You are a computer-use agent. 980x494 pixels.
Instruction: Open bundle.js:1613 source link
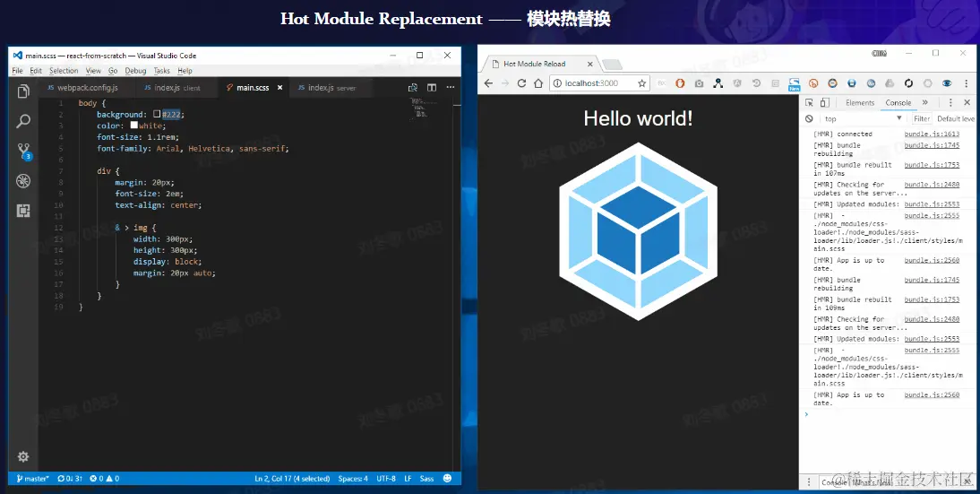(x=932, y=134)
